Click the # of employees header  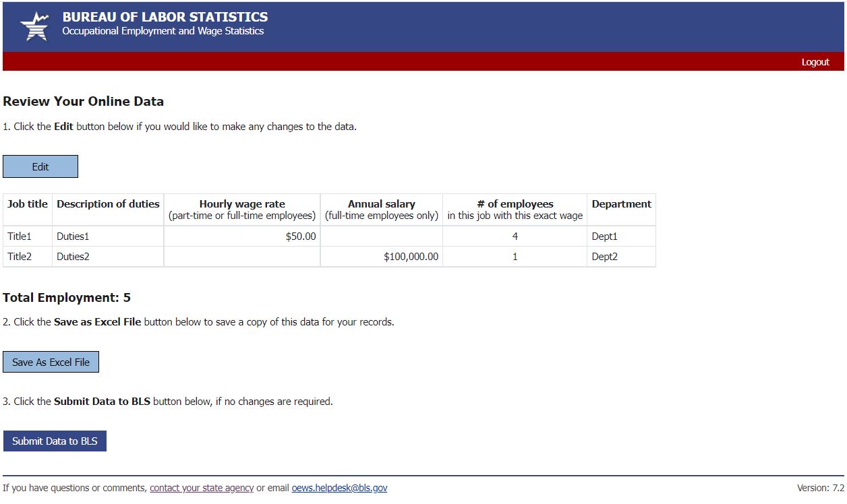pyautogui.click(x=515, y=204)
